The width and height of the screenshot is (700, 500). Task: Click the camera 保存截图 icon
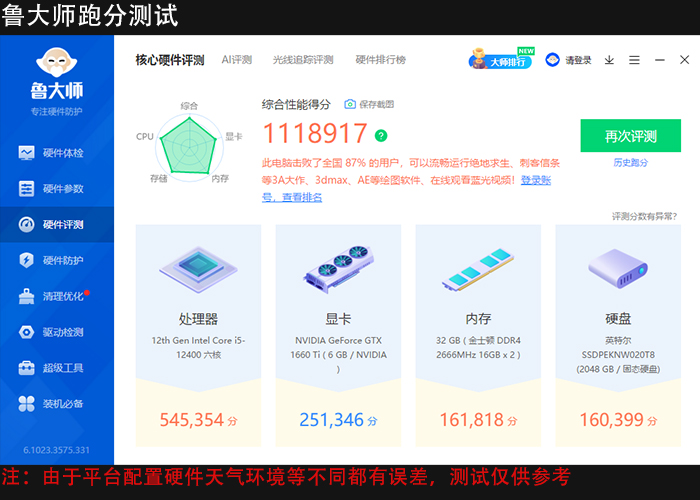point(350,104)
